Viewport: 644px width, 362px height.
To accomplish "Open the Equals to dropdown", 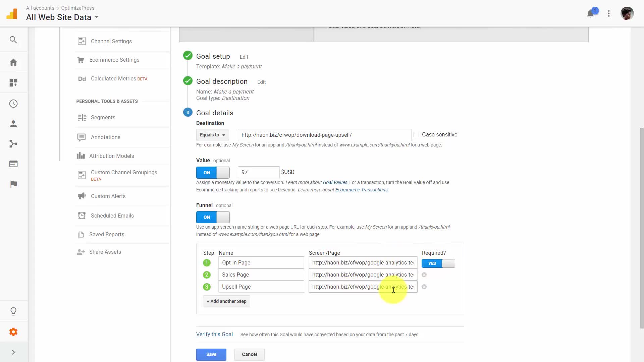I will [x=212, y=135].
